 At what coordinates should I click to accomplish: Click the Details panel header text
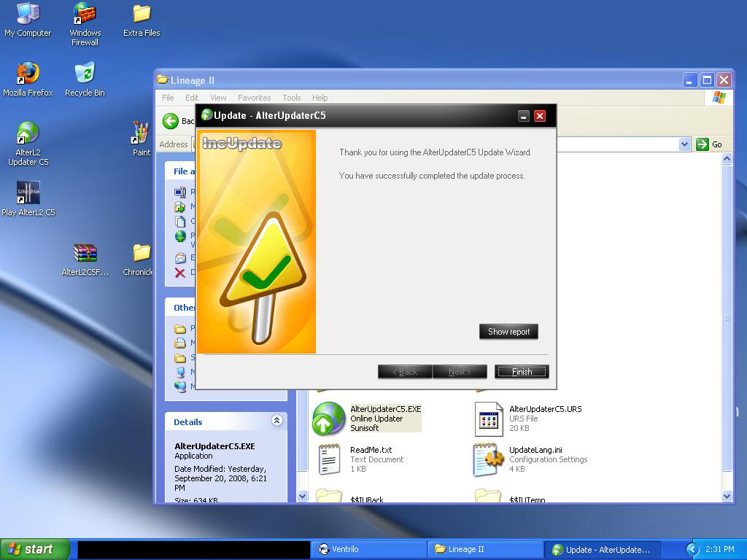tap(187, 422)
